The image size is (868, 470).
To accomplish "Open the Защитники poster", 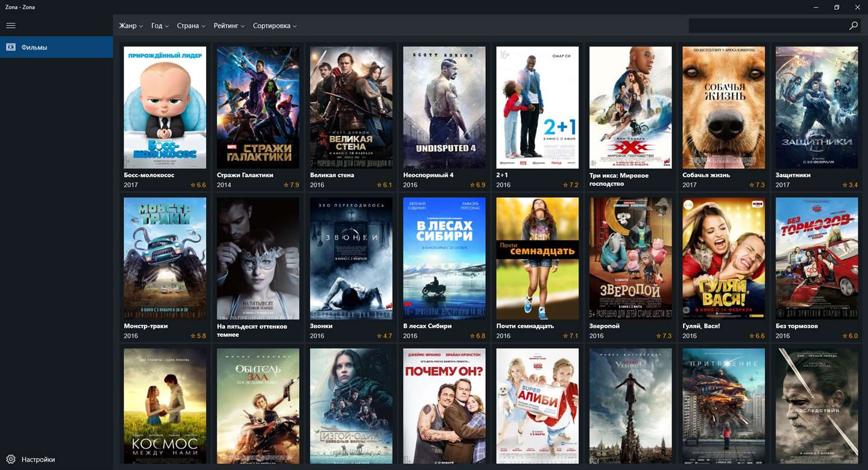I will click(x=817, y=108).
